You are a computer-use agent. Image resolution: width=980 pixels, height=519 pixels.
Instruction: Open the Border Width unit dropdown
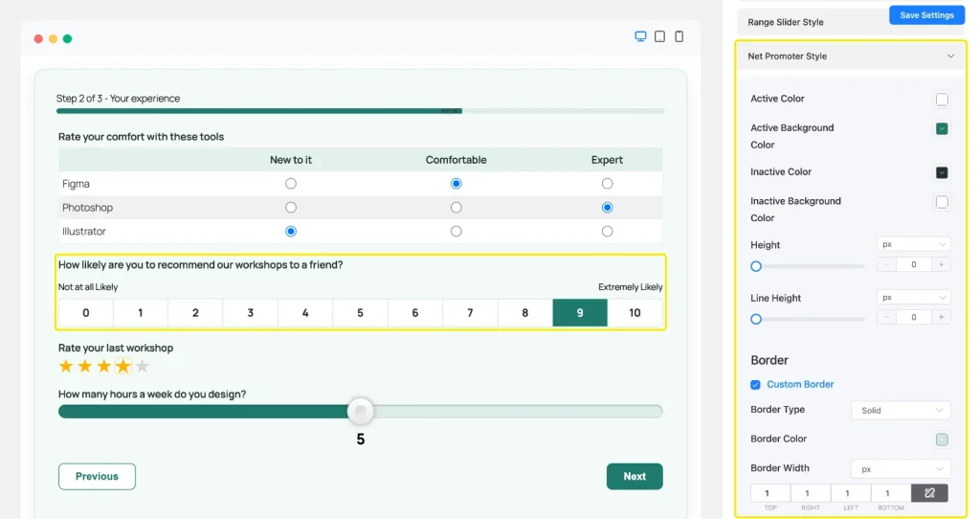tap(901, 469)
